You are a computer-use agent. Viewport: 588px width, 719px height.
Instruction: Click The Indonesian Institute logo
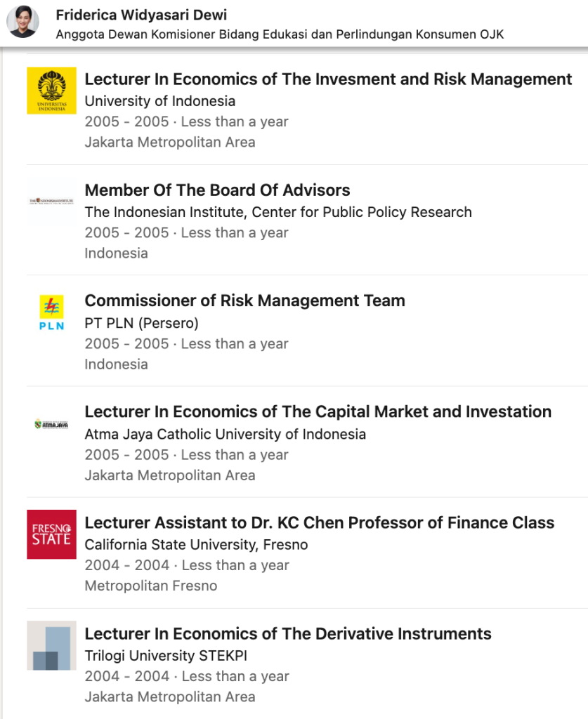[x=51, y=202]
